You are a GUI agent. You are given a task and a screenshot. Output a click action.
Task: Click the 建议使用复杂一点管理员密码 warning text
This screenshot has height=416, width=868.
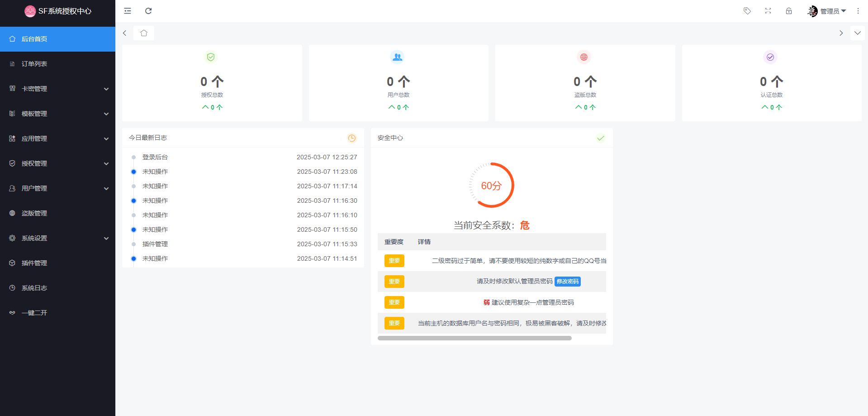pos(533,302)
